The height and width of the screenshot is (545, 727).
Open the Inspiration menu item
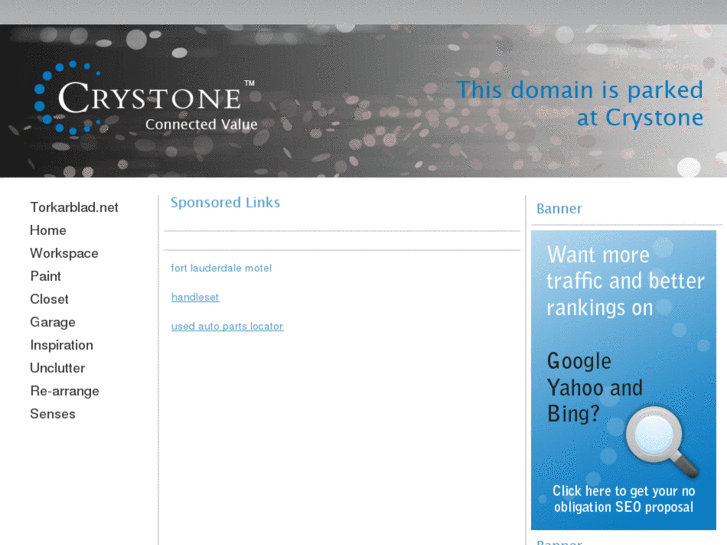(62, 345)
